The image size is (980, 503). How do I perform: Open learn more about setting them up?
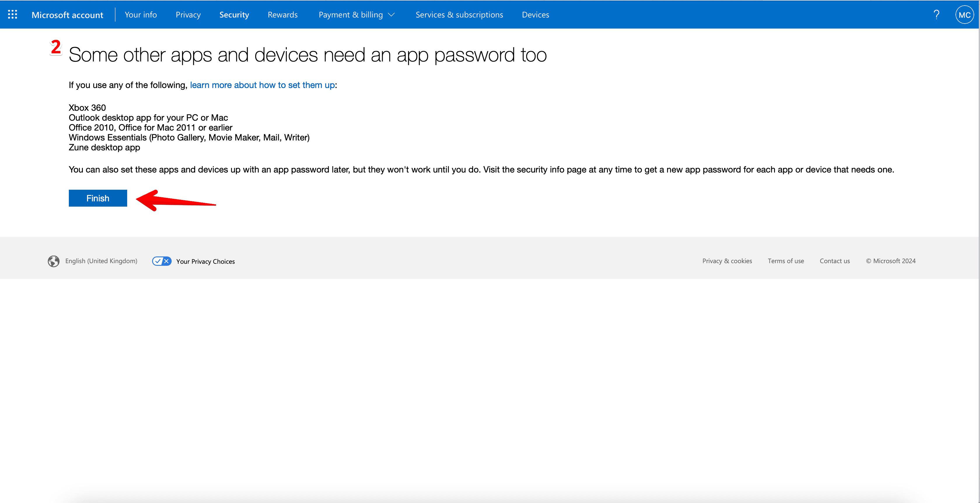point(262,85)
